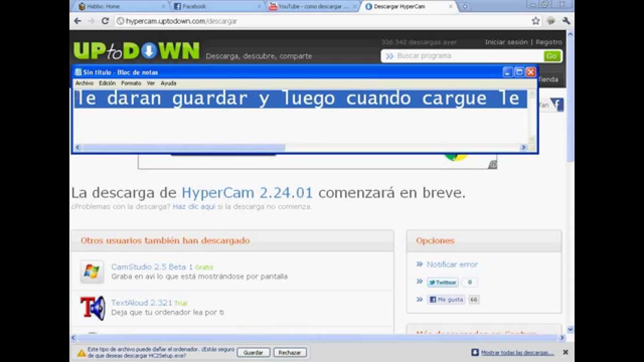This screenshot has height=362, width=644.
Task: Click Otros usuarios también han descargado heading
Action: 165,241
